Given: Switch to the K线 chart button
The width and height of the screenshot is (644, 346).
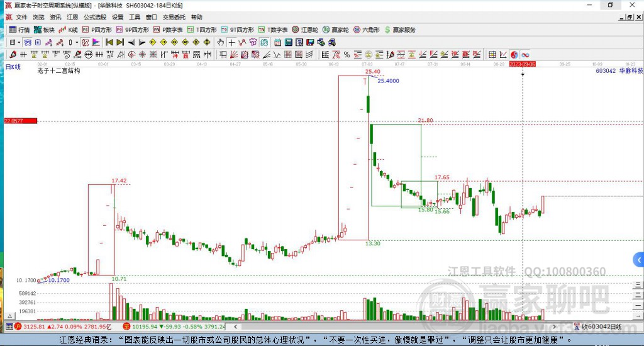Looking at the screenshot, I should (x=68, y=30).
